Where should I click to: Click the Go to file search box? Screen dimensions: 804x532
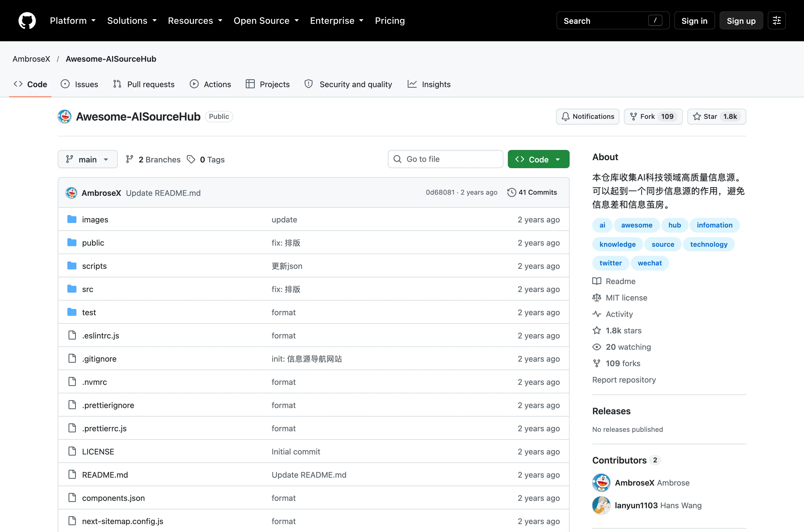point(445,159)
